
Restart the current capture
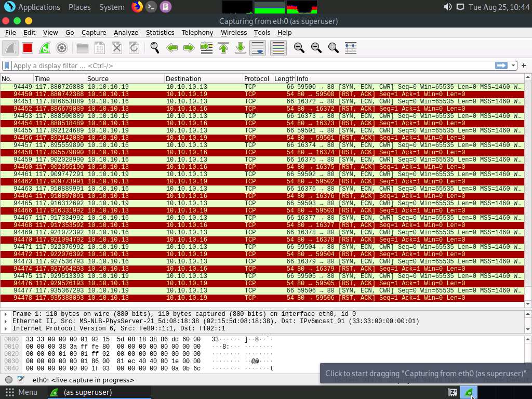tap(45, 48)
